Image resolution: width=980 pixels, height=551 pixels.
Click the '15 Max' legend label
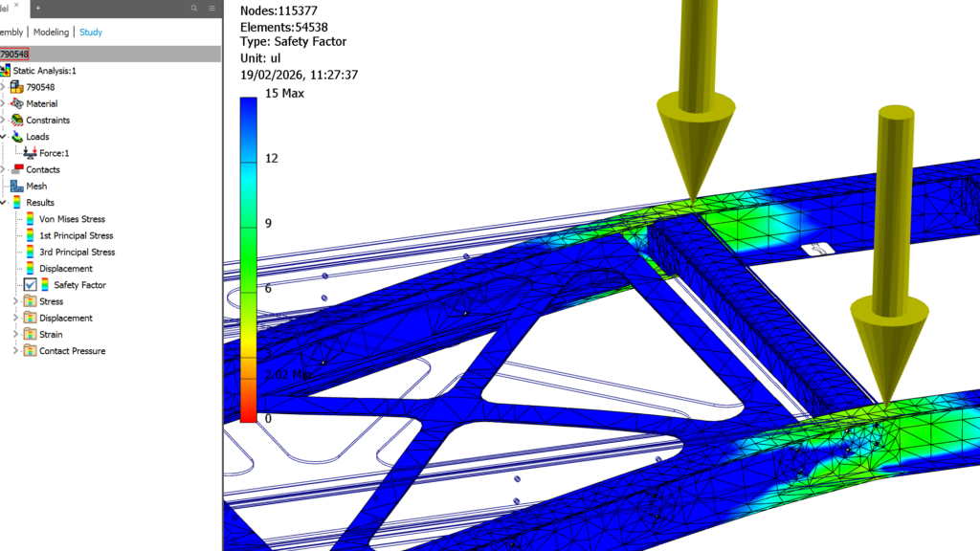click(x=284, y=93)
